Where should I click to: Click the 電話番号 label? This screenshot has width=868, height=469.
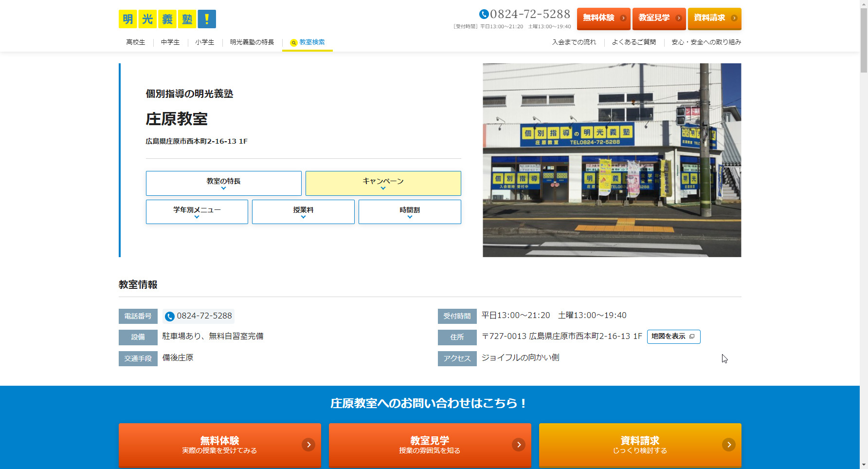tap(138, 316)
